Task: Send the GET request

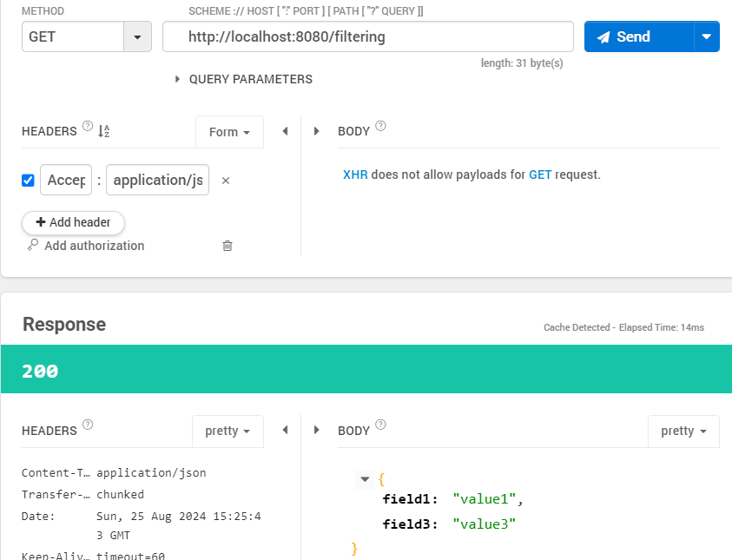Action: pyautogui.click(x=638, y=36)
